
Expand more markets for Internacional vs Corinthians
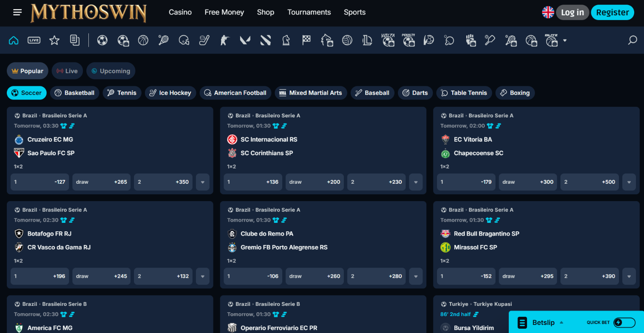coord(416,182)
